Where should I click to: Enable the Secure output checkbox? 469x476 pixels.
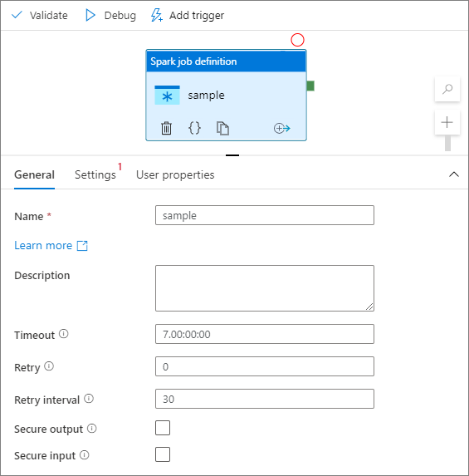tap(163, 428)
